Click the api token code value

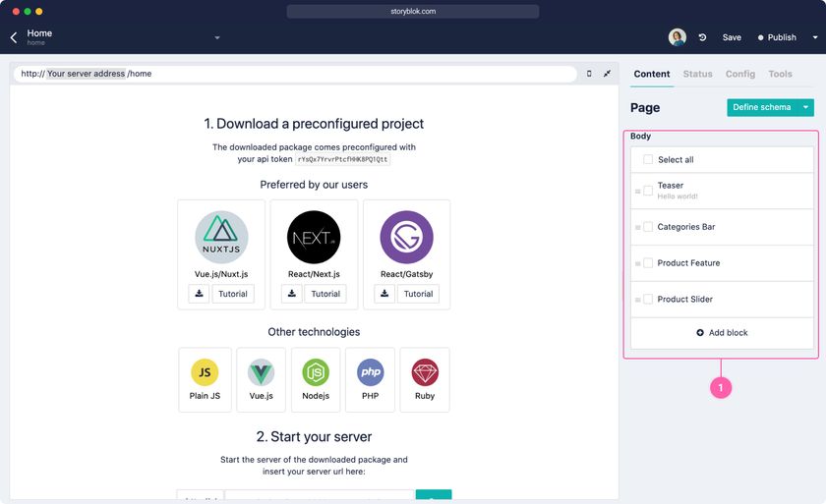point(342,159)
